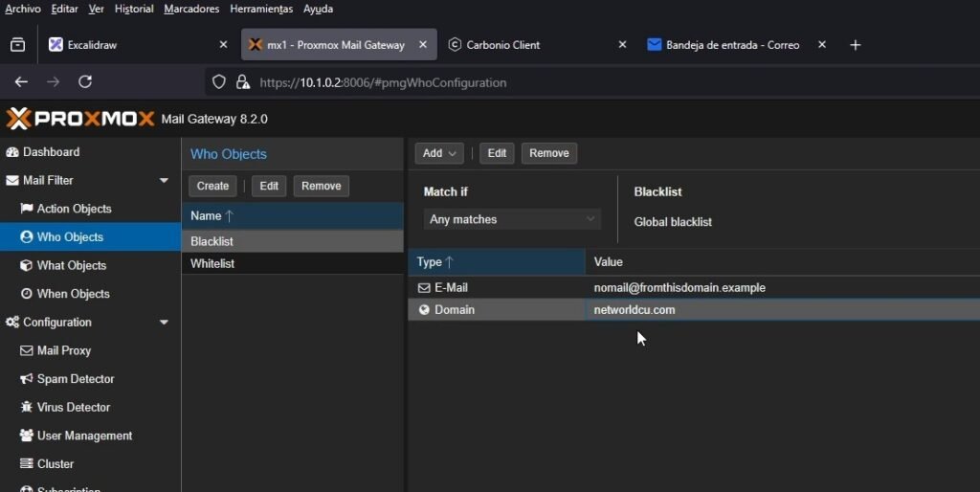Open Cluster configuration
Image resolution: width=980 pixels, height=492 pixels.
click(55, 464)
